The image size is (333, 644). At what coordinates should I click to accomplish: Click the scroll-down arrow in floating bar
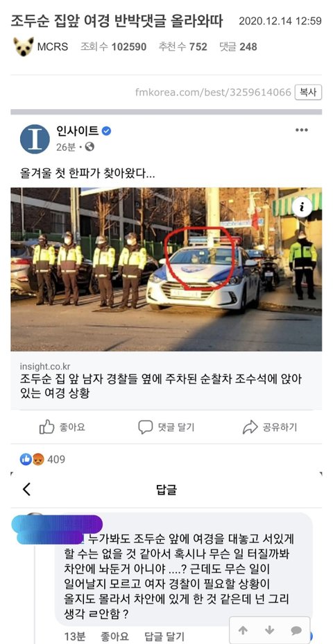pos(269,630)
